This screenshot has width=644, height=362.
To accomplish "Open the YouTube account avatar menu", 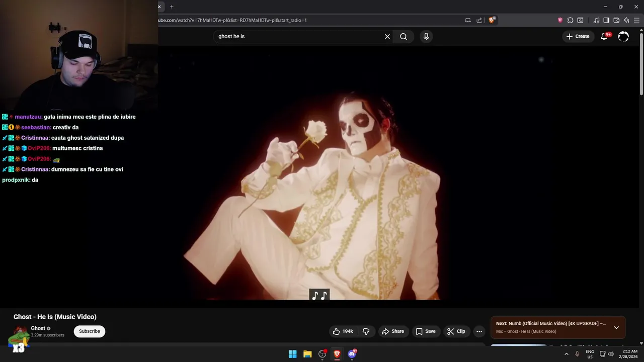I will [x=623, y=36].
